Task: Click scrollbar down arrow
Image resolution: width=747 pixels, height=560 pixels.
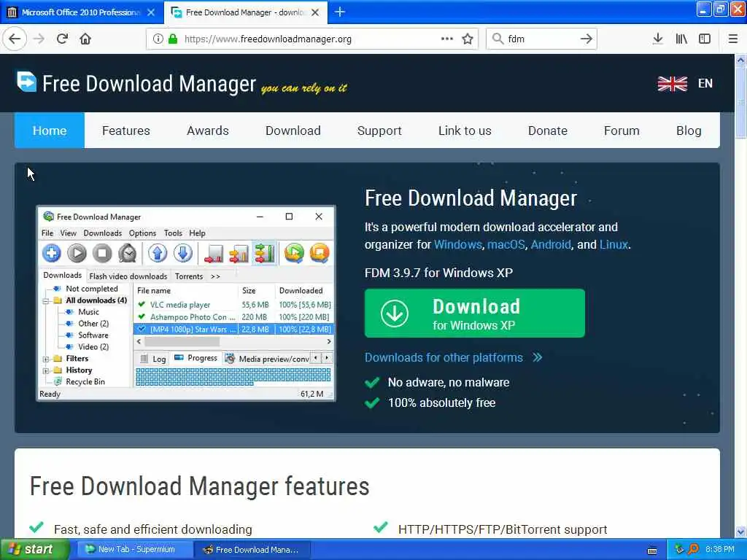Action: 740,532
